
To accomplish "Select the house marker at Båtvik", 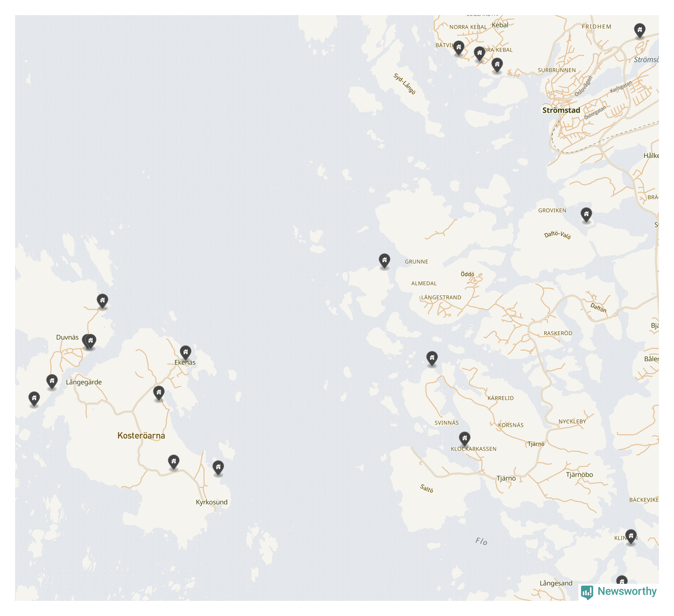I will (x=458, y=47).
